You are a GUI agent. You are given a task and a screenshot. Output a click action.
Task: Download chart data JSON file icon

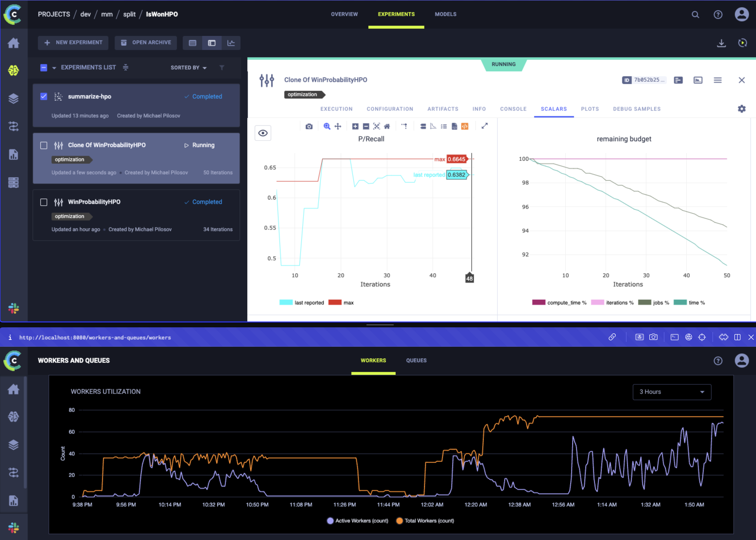(x=454, y=126)
